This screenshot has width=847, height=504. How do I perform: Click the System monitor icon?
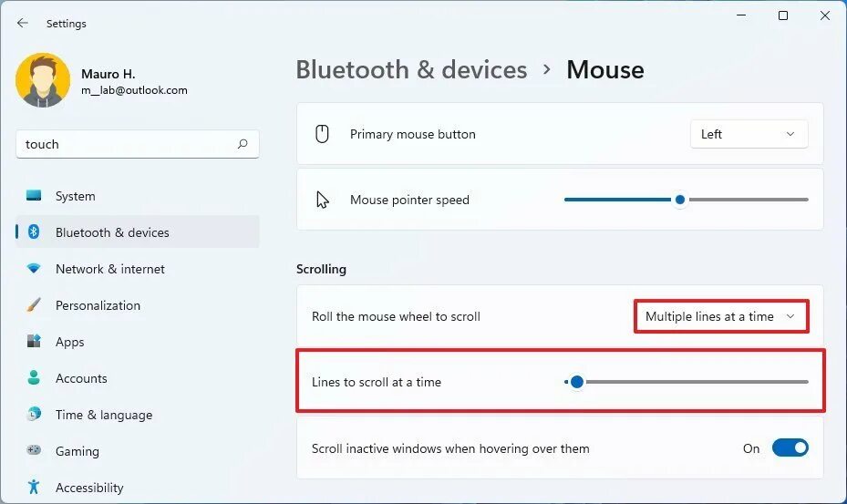point(34,196)
